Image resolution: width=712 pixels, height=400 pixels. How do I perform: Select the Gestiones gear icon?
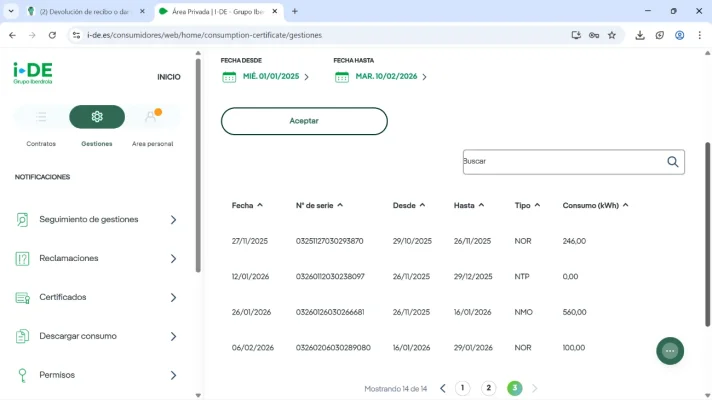tap(97, 117)
